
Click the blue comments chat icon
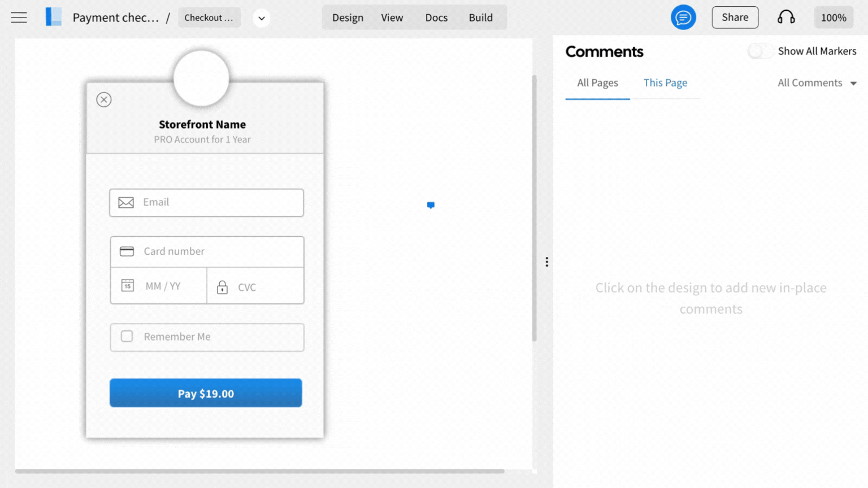(x=683, y=18)
